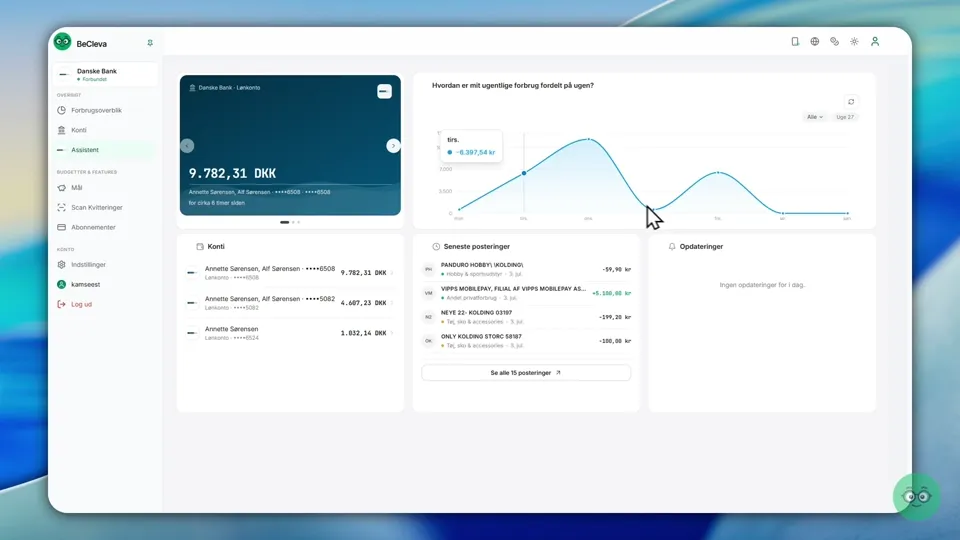Click the Konti panel header icon

click(200, 247)
